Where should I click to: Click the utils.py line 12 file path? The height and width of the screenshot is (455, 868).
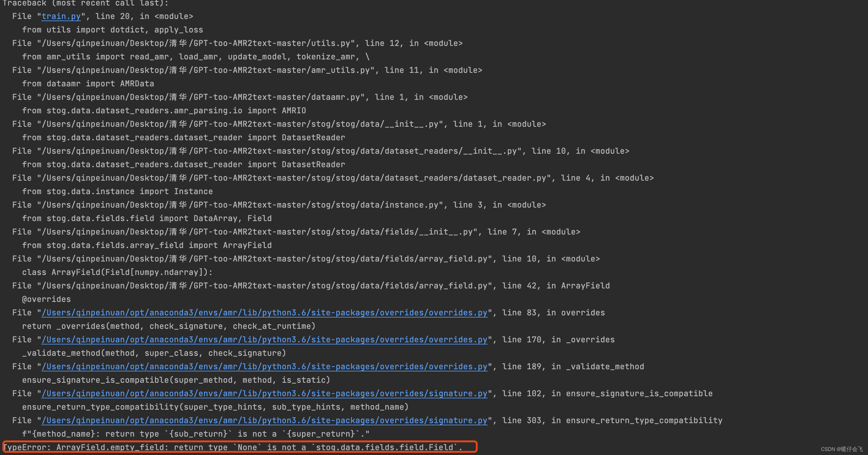click(196, 43)
